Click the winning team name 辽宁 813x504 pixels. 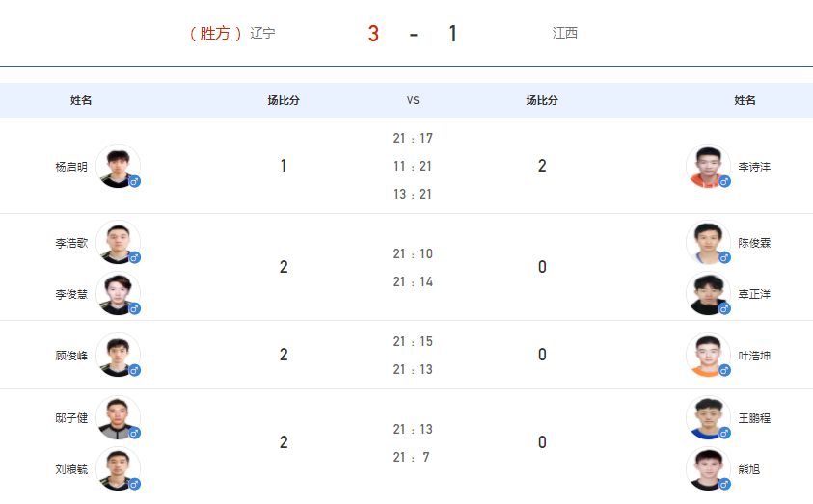coord(262,33)
